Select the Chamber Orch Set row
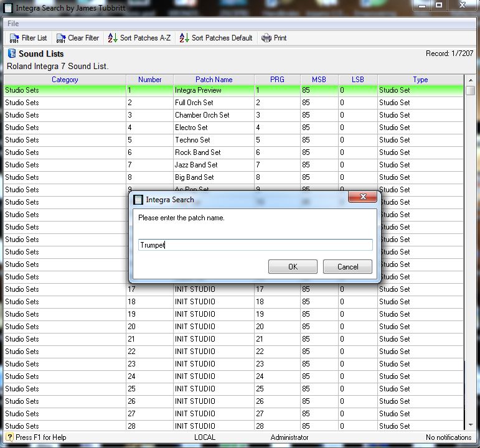Image resolution: width=480 pixels, height=448 pixels. click(x=233, y=115)
